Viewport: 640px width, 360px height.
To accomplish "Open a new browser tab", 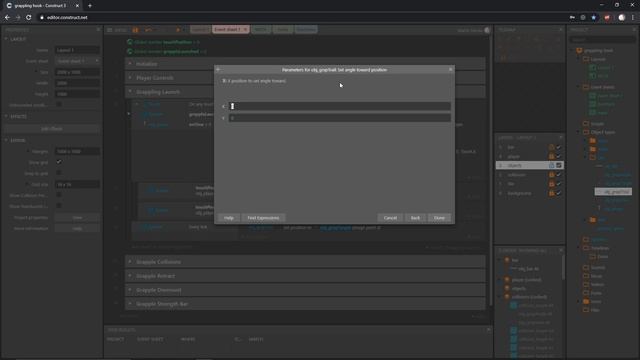I will (90, 6).
